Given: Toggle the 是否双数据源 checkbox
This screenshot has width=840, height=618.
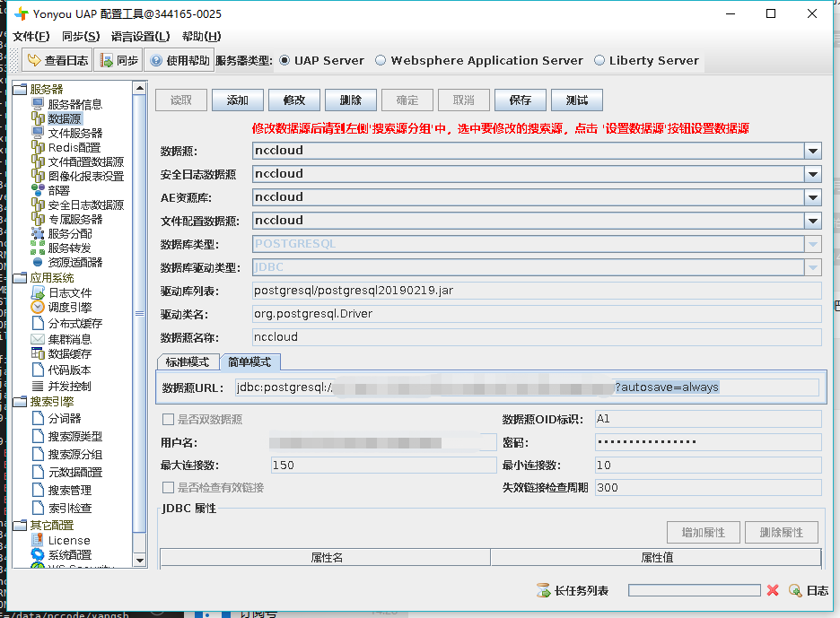Looking at the screenshot, I should [168, 419].
